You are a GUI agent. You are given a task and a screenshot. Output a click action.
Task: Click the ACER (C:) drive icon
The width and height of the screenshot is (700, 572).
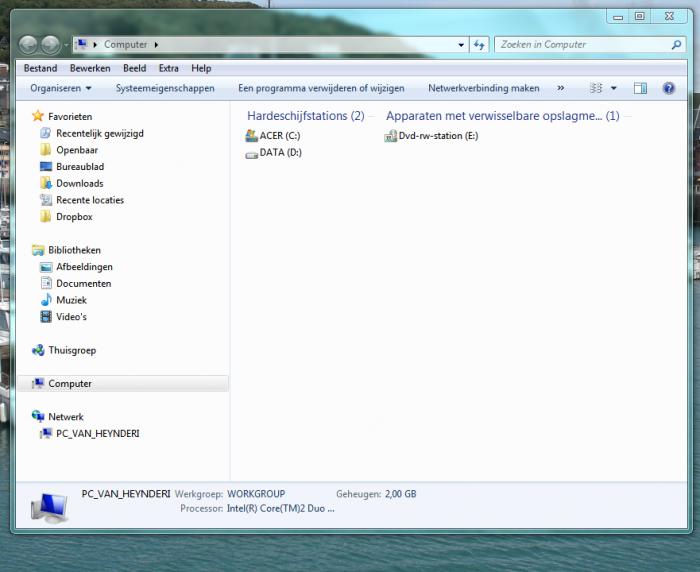(251, 136)
